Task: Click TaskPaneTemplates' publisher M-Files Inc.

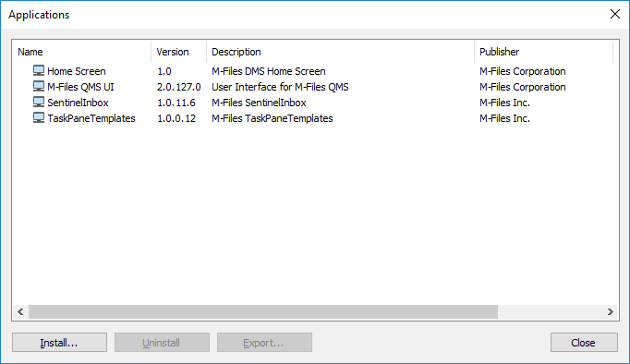Action: 504,118
